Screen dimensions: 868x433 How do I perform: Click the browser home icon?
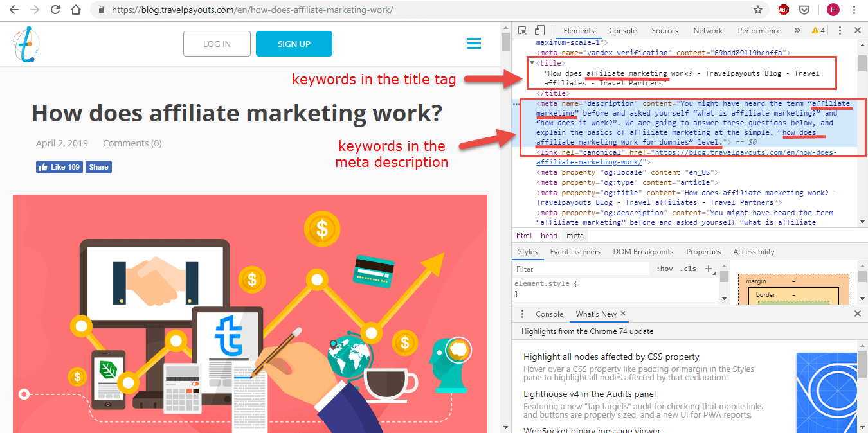coord(76,10)
